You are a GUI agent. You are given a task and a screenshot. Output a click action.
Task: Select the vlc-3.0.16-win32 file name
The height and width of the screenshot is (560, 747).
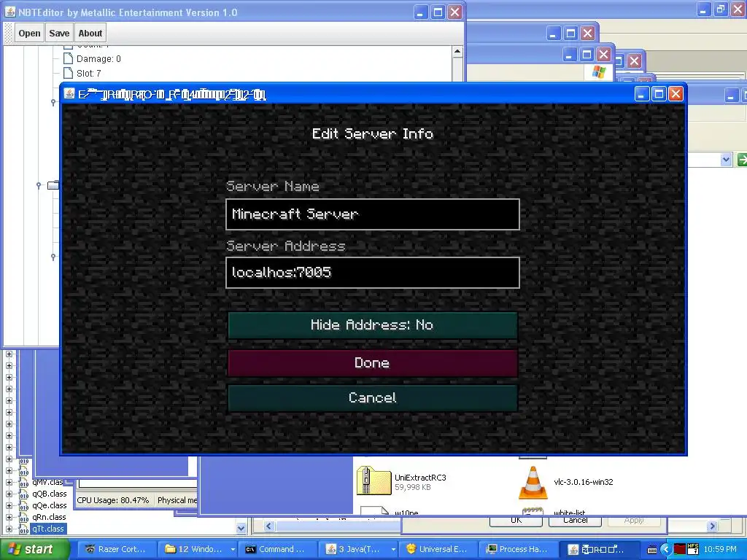pos(584,482)
